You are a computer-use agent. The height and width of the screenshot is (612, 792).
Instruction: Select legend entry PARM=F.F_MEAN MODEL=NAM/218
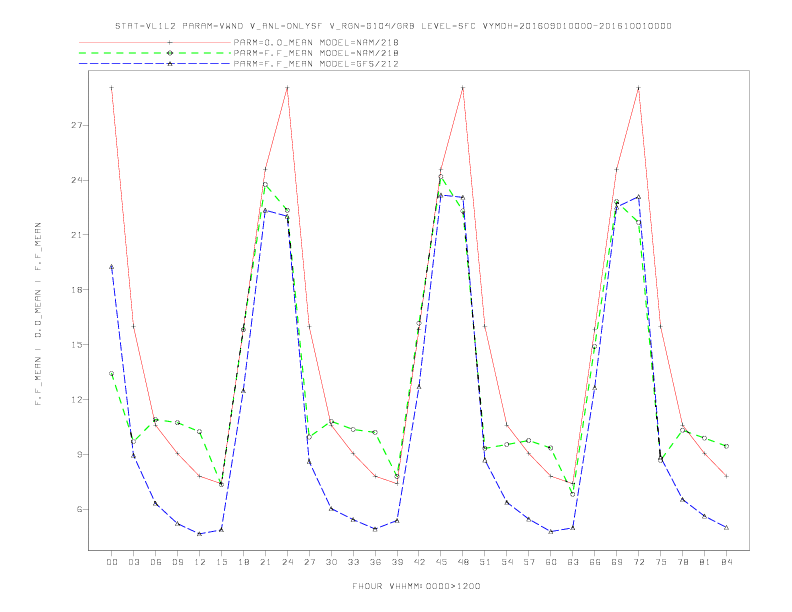point(316,53)
